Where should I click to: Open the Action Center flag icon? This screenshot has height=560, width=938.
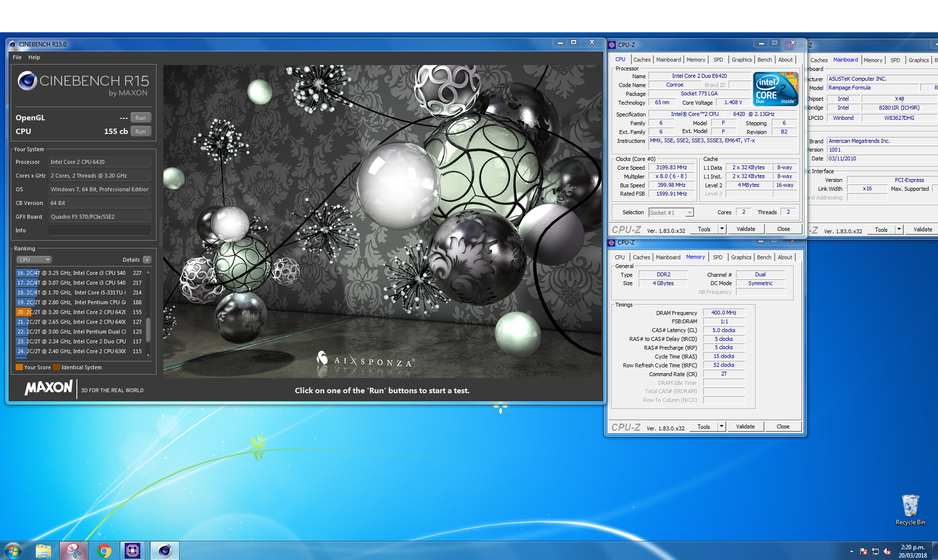click(864, 551)
